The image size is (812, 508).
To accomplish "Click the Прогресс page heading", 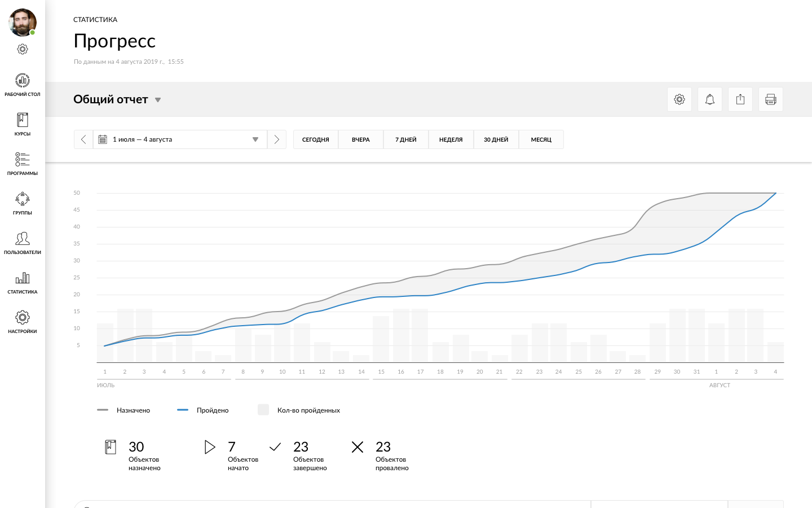I will 114,41.
